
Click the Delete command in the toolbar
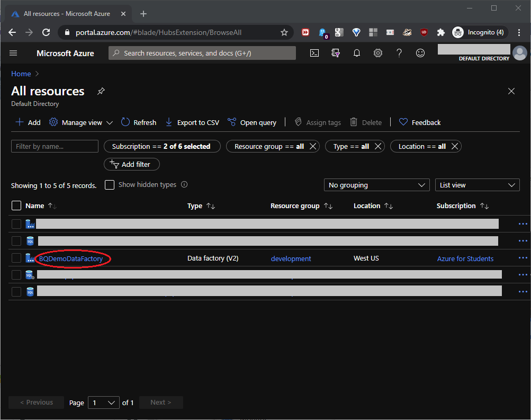pos(366,122)
